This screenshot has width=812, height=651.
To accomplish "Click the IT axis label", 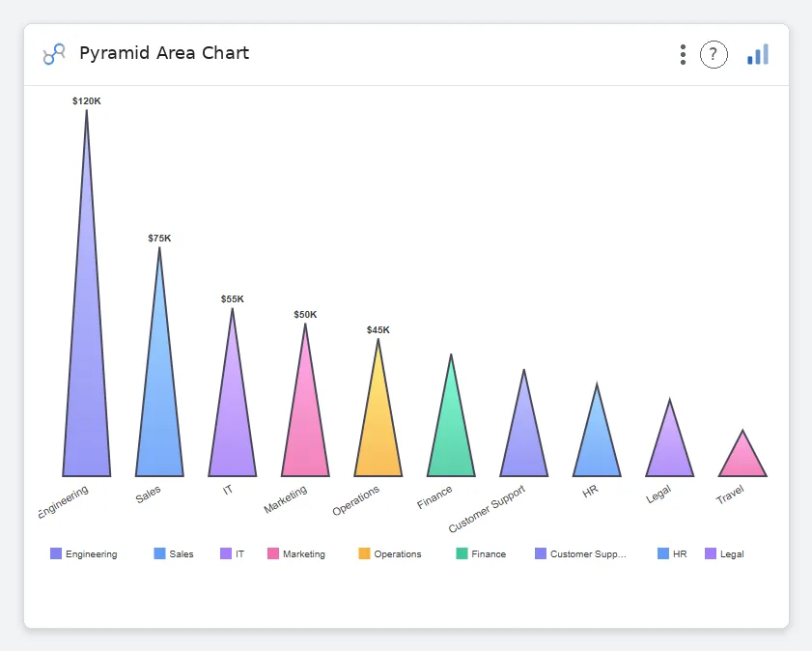I will pos(228,490).
